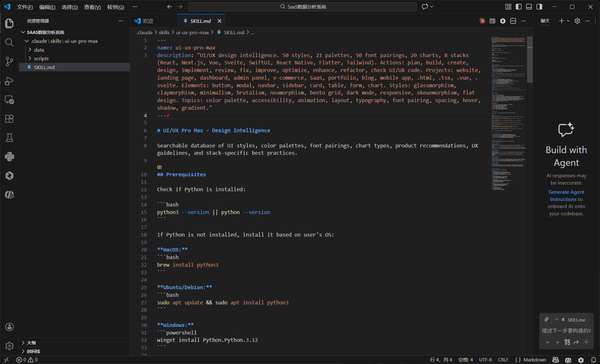Expand the scripts folder

pyautogui.click(x=30, y=58)
